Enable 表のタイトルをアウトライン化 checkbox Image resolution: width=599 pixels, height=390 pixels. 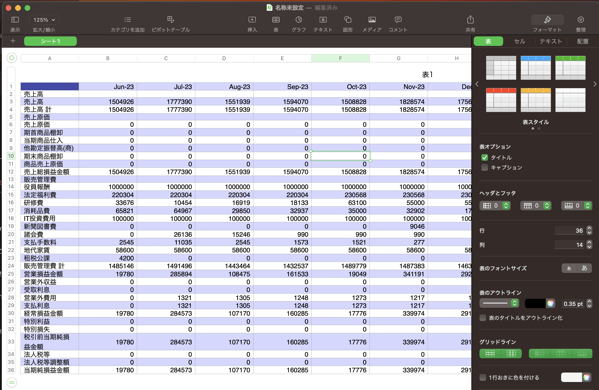[483, 317]
